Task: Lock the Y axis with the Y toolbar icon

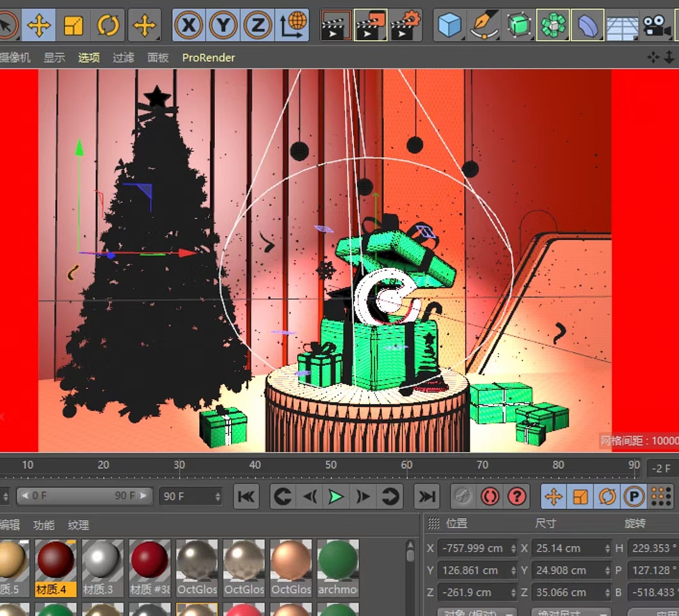Action: (x=224, y=24)
